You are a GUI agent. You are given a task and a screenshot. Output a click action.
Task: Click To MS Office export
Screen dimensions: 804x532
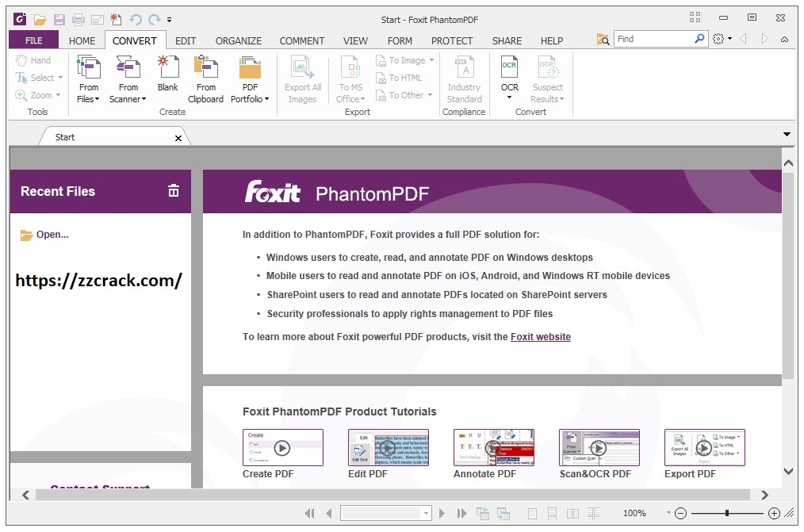tap(350, 79)
